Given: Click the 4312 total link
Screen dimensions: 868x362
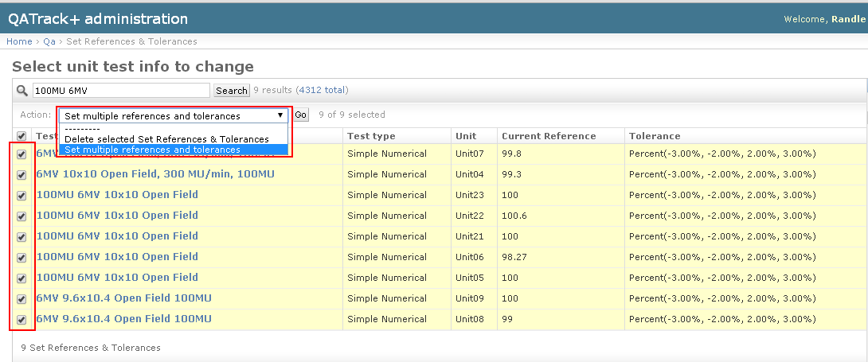Looking at the screenshot, I should pyautogui.click(x=321, y=91).
